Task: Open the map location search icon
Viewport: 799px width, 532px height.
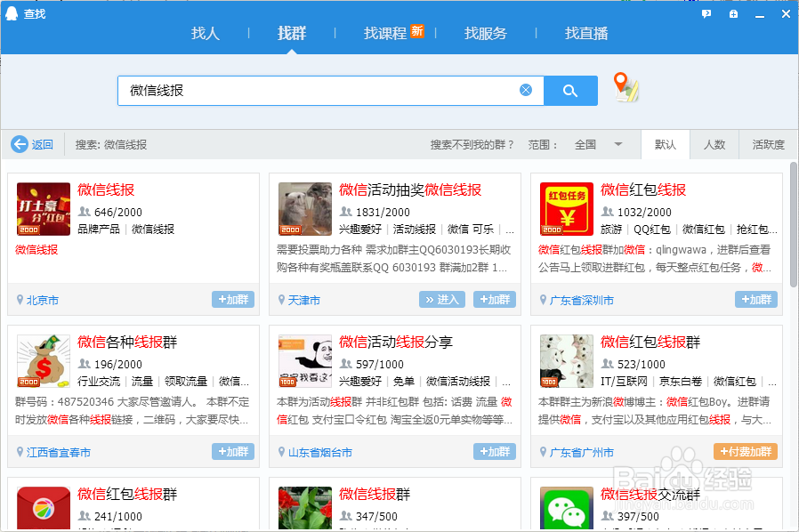Action: tap(626, 87)
